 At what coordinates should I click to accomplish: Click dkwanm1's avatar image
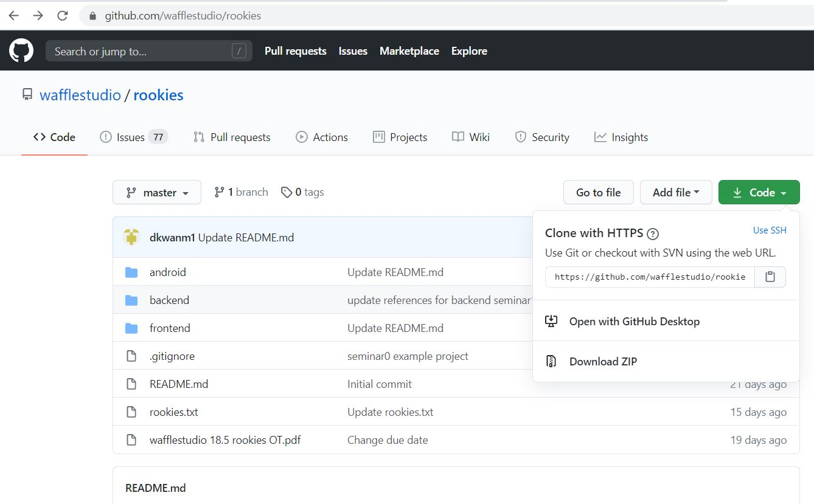coord(131,237)
